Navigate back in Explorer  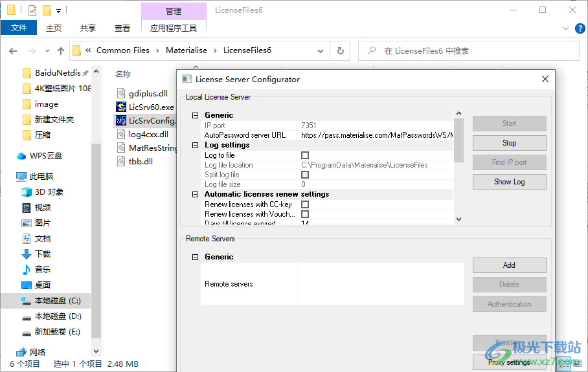tap(13, 50)
